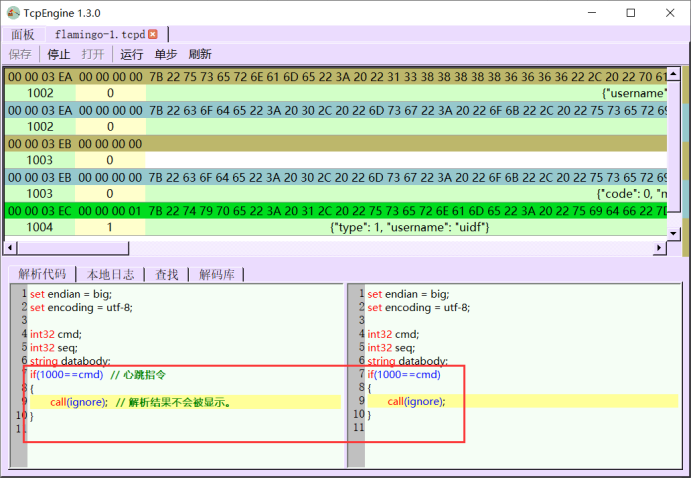Image resolution: width=692 pixels, height=478 pixels.
Task: Click the vertical scrollbar thumb of packet list
Action: [x=673, y=146]
